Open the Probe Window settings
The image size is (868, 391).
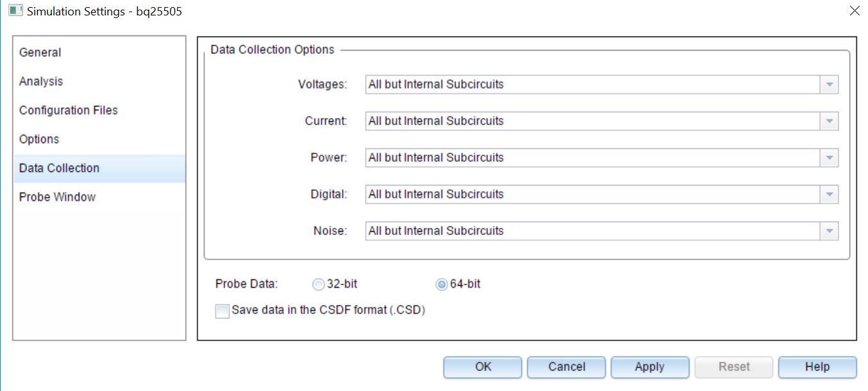[57, 197]
